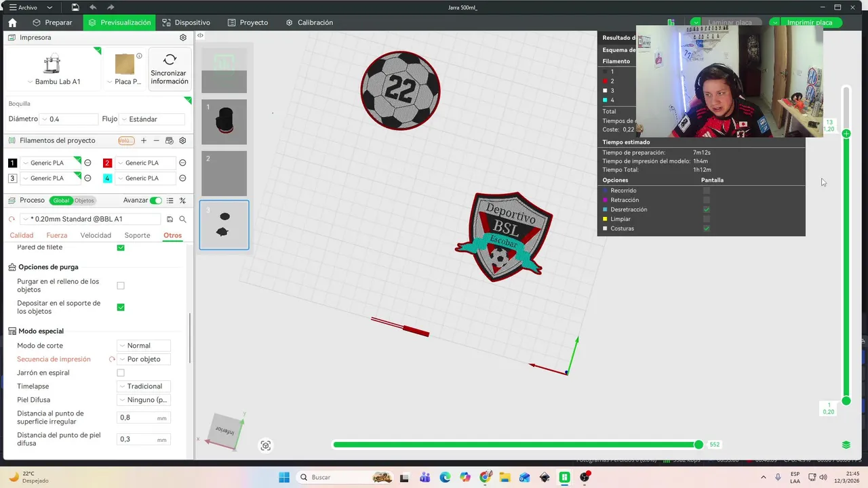Search the process settings
This screenshot has height=488, width=868.
coord(182,219)
